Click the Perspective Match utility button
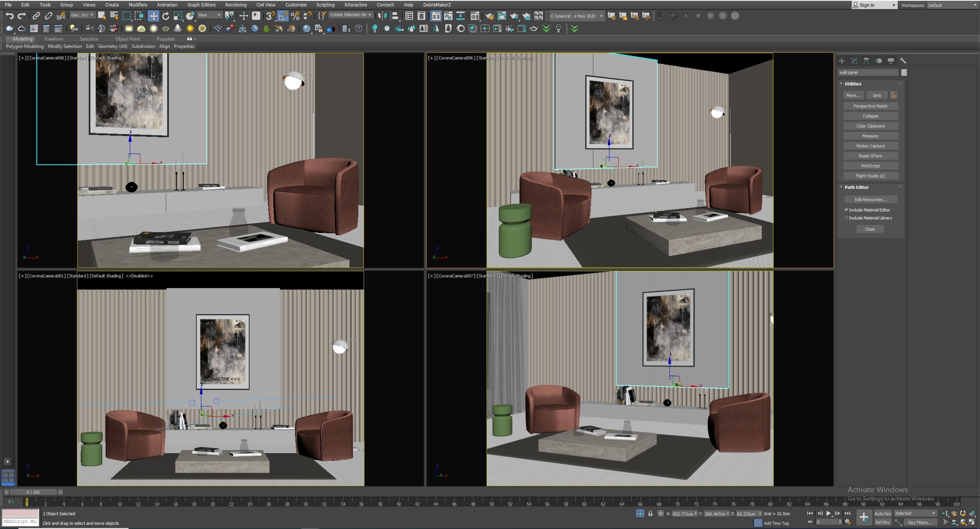The height and width of the screenshot is (529, 980). pyautogui.click(x=871, y=106)
